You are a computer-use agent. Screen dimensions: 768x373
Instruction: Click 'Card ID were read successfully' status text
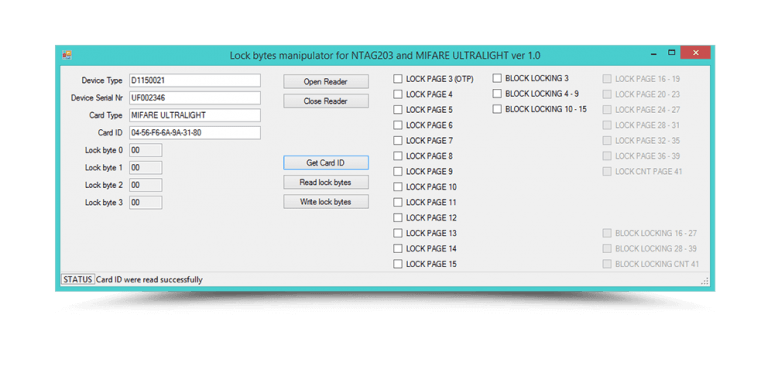pyautogui.click(x=149, y=280)
